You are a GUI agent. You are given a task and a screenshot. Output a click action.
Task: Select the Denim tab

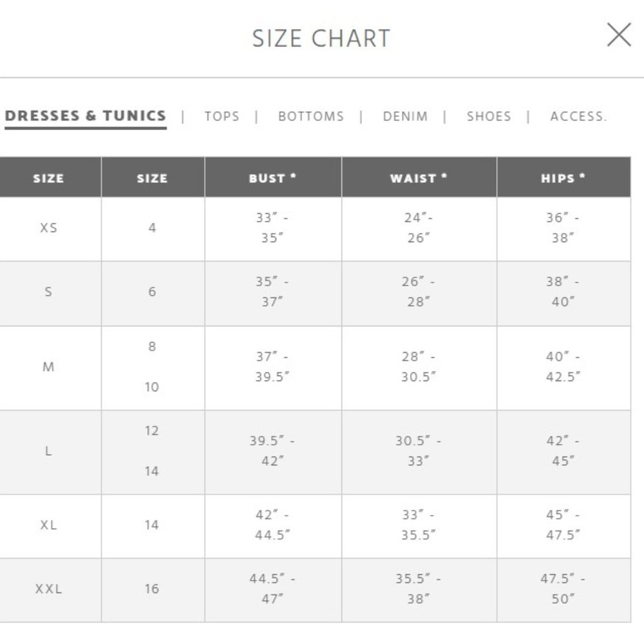click(405, 116)
